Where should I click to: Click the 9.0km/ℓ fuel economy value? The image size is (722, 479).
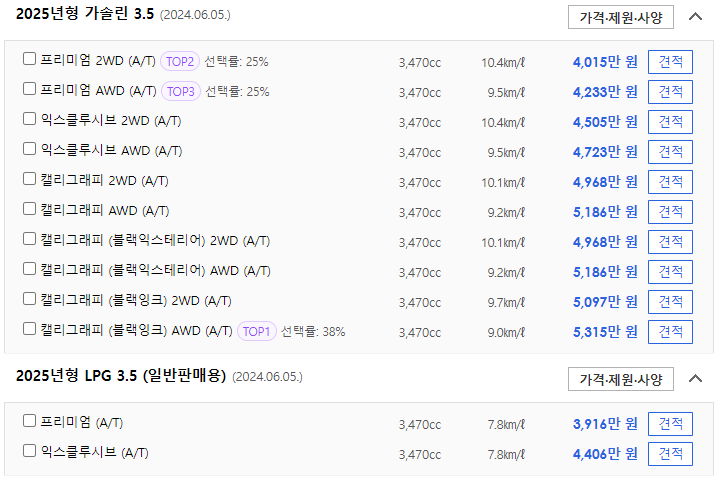point(506,333)
